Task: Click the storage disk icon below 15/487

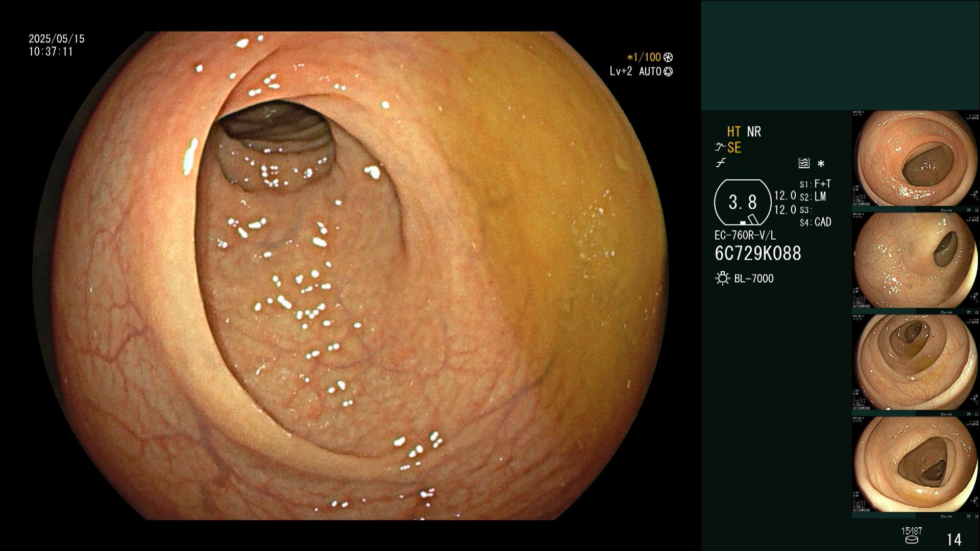Action: pos(911,539)
